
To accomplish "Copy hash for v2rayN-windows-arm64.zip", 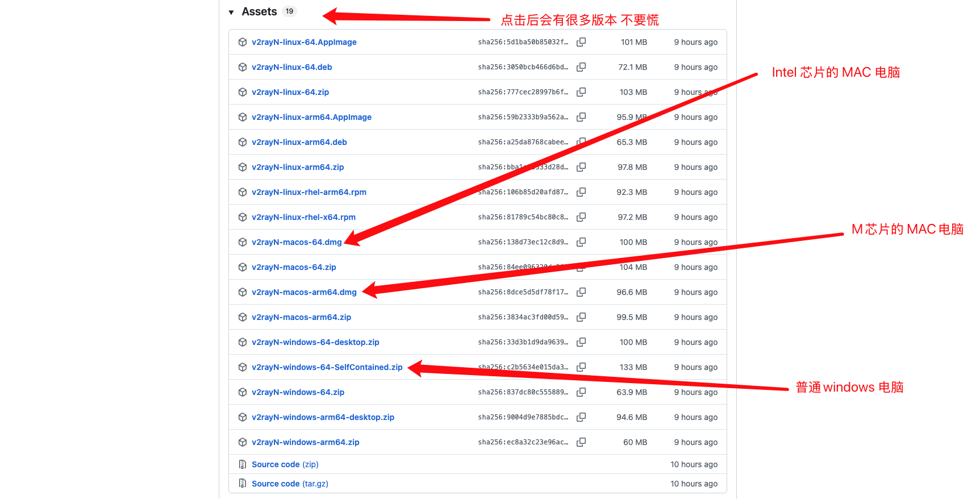I will pos(581,442).
